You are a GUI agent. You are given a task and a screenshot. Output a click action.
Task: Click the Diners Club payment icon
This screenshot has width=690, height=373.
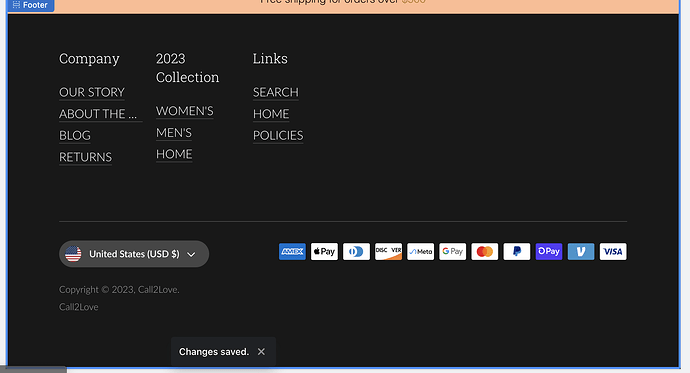click(x=356, y=252)
